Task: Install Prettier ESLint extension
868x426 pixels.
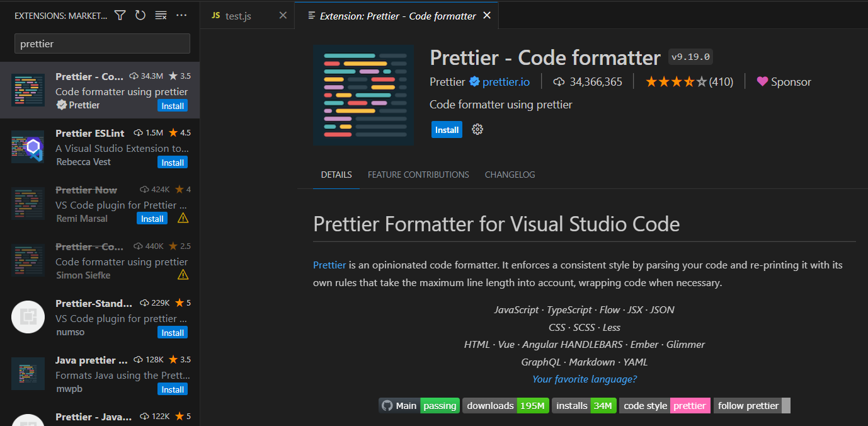Action: 173,163
